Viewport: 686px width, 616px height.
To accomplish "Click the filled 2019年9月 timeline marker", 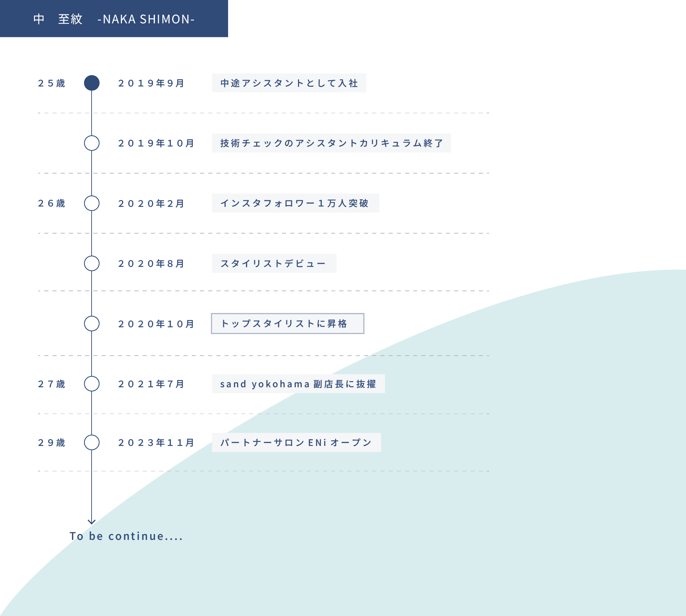I will pyautogui.click(x=92, y=83).
